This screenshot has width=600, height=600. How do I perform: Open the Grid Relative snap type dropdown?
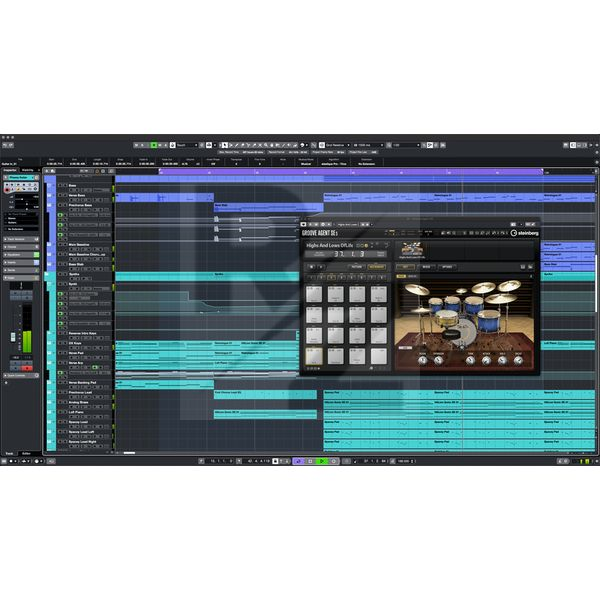(x=336, y=145)
